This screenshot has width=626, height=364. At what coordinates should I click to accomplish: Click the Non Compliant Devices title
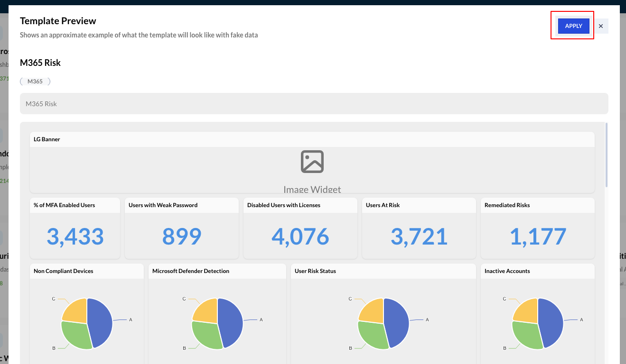click(64, 271)
